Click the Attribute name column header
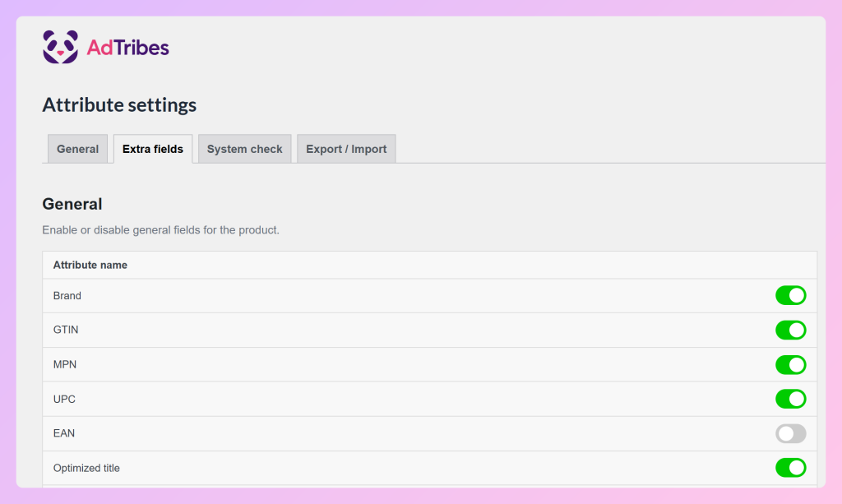842x504 pixels. click(x=90, y=265)
